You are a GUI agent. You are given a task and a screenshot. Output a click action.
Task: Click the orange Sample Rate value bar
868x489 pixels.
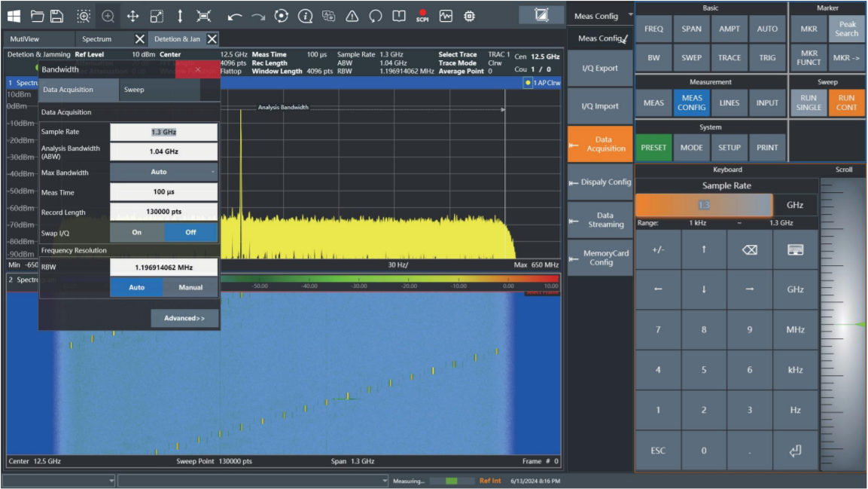point(704,205)
